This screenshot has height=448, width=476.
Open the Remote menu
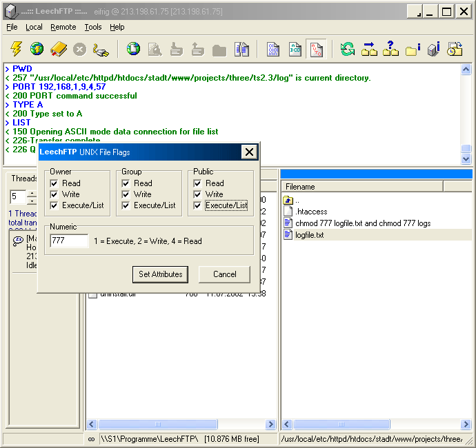click(x=63, y=28)
